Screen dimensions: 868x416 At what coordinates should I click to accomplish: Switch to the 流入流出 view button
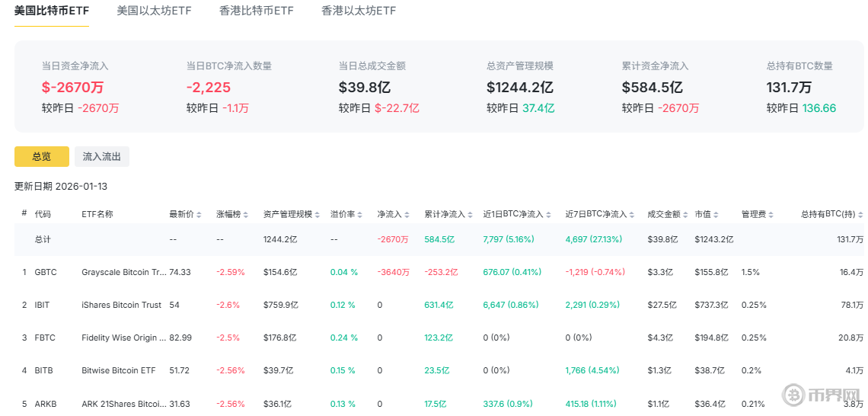coord(101,156)
